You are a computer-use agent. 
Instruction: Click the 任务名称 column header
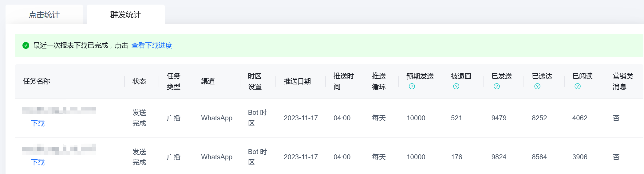pos(37,81)
